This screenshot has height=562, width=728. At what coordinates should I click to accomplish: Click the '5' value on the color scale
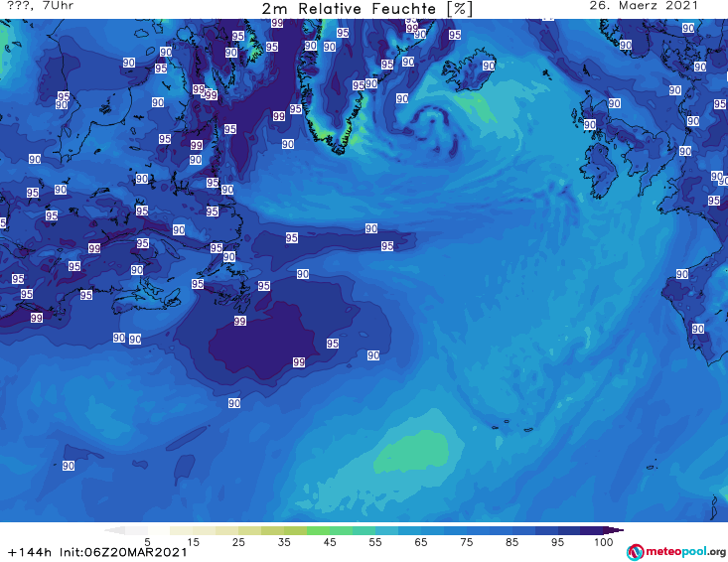[147, 542]
